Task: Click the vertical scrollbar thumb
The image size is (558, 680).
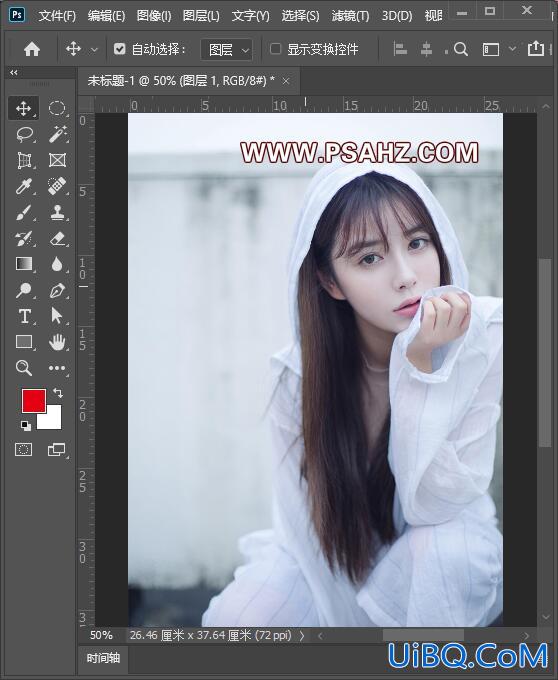Action: pos(545,353)
